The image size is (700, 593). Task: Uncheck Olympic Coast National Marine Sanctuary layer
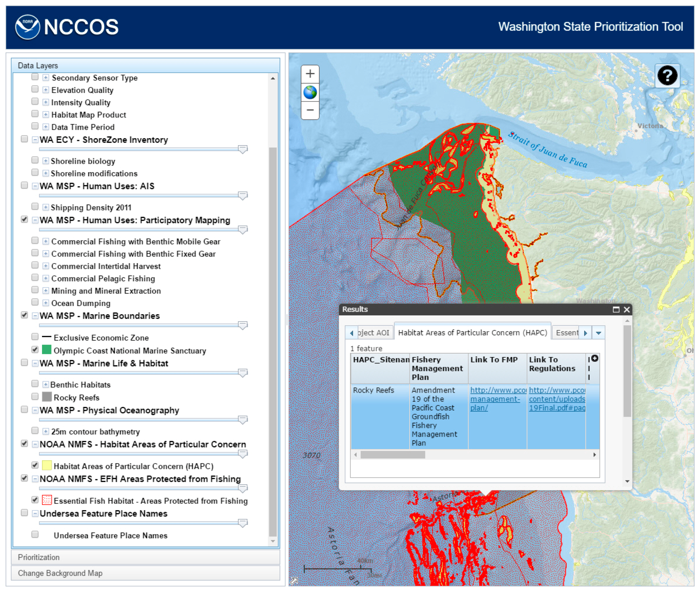pyautogui.click(x=35, y=350)
